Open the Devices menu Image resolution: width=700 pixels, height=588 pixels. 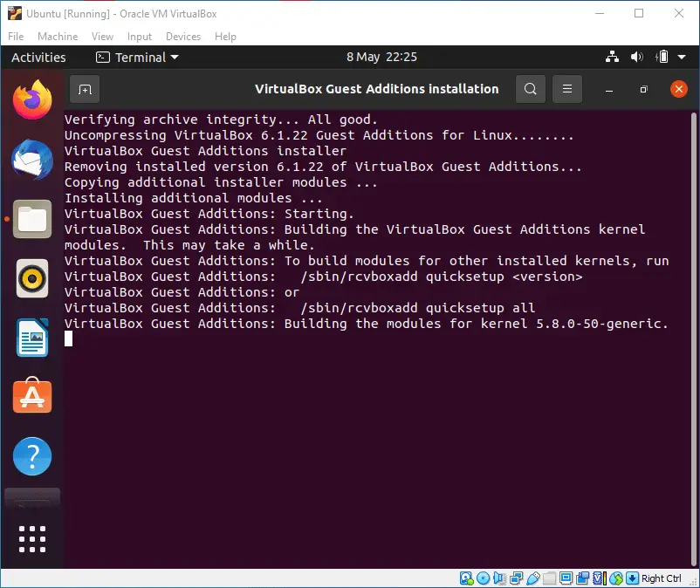tap(183, 36)
